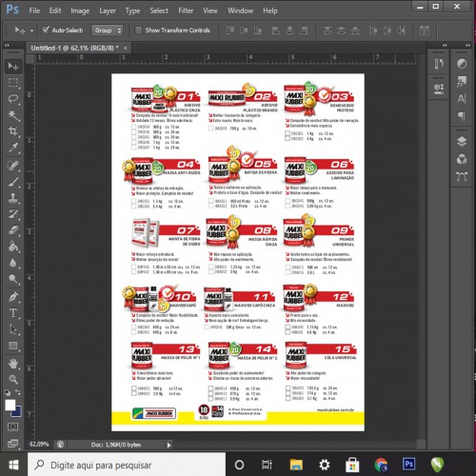The width and height of the screenshot is (476, 476).
Task: Select the Clone Stamp tool
Action: point(13,198)
